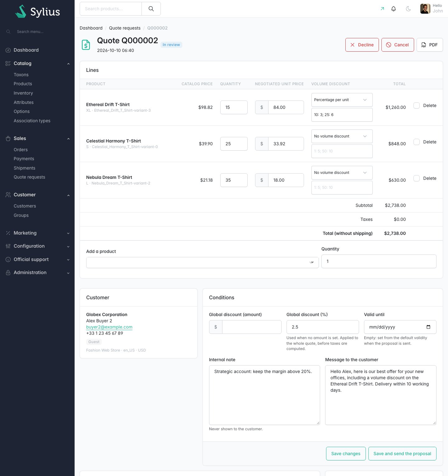Open Products in the sidebar

pos(23,84)
